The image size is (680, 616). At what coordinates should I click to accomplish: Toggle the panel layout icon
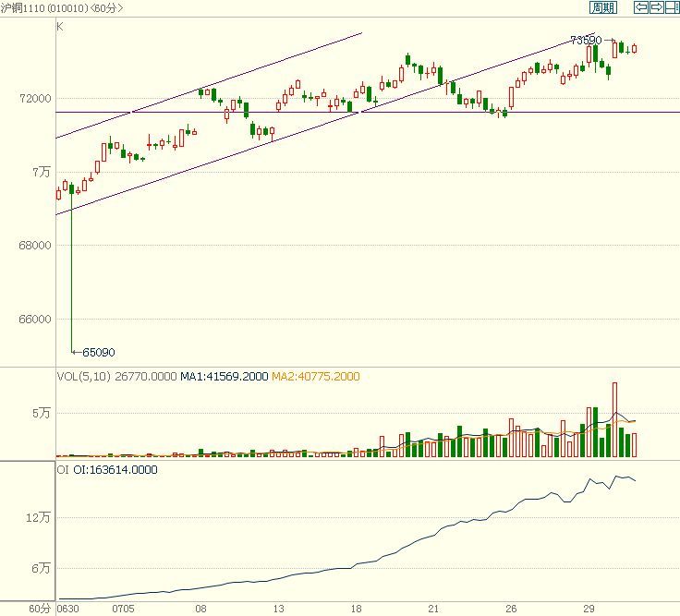672,7
